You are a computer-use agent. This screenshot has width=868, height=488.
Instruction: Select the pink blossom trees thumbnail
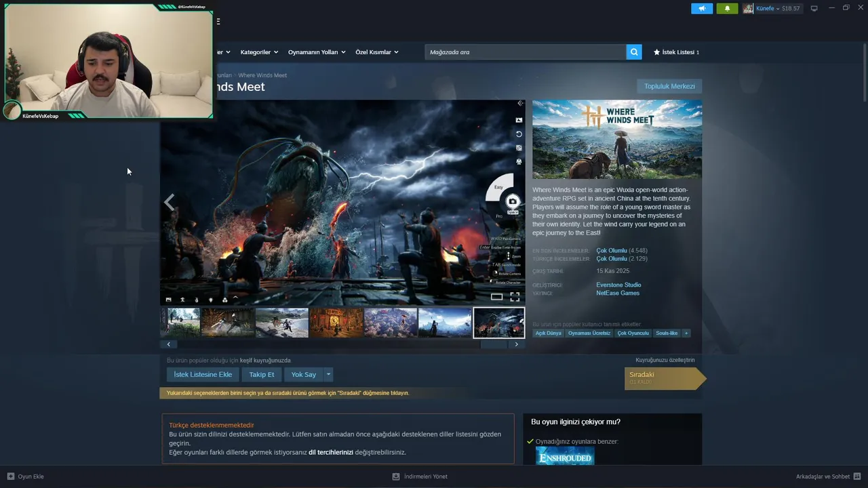(391, 323)
